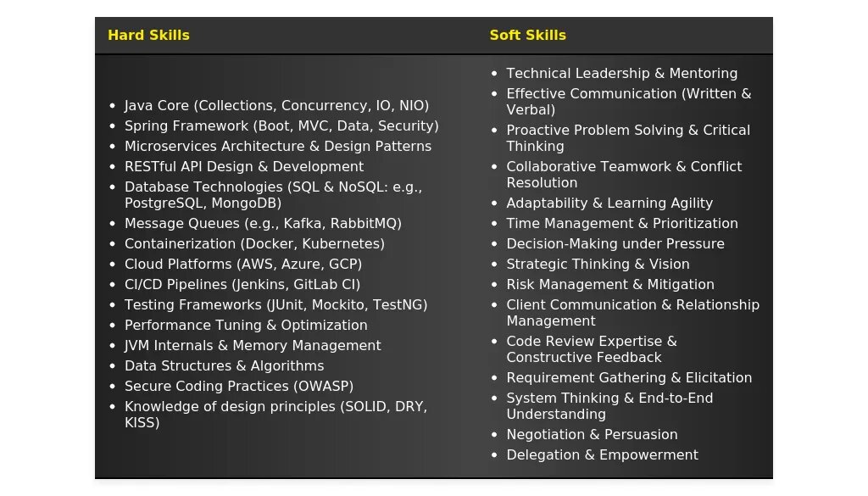Select the Message Queues list entry

coord(263,224)
